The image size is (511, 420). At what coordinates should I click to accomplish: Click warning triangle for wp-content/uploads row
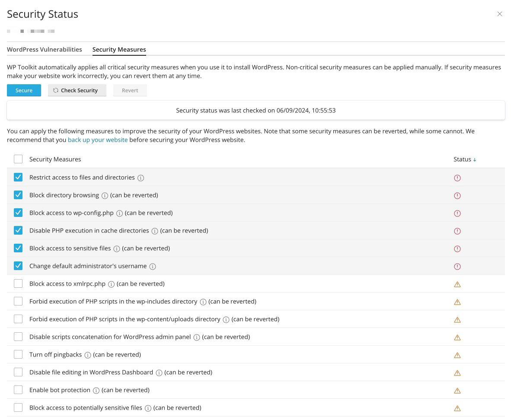[x=457, y=320]
